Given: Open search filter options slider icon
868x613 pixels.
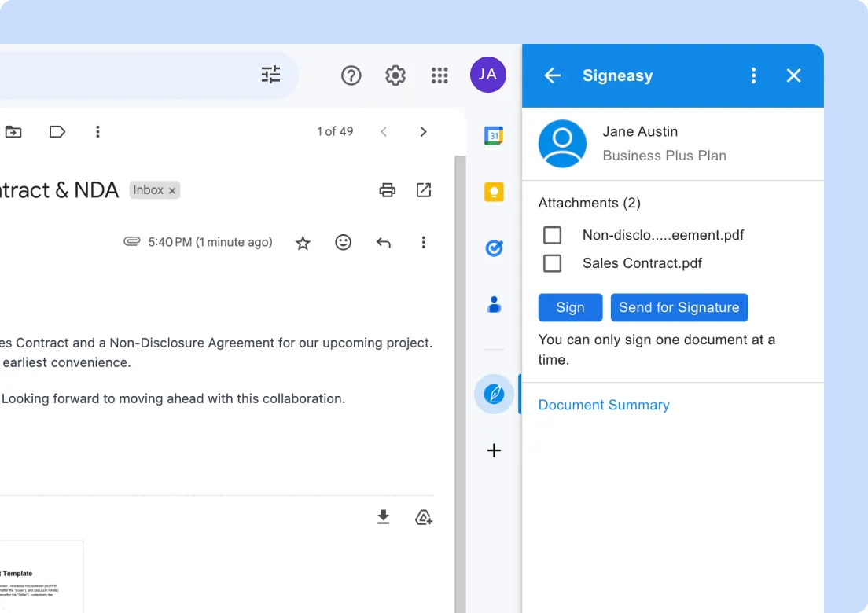Looking at the screenshot, I should pos(270,75).
